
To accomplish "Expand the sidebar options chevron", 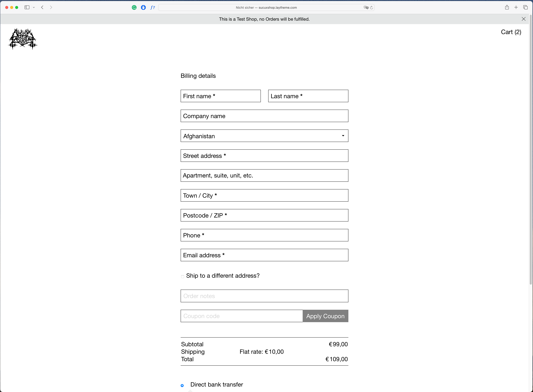I will coord(34,7).
